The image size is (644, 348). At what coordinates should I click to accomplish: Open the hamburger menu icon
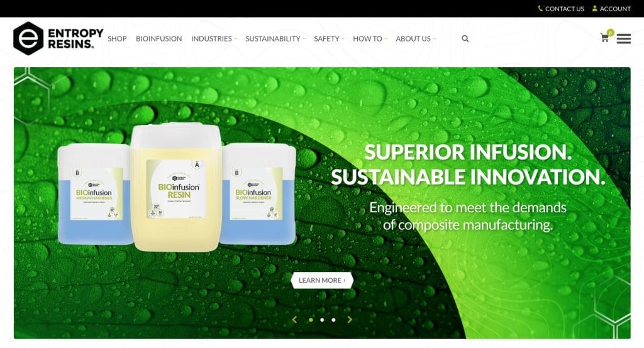coord(623,38)
